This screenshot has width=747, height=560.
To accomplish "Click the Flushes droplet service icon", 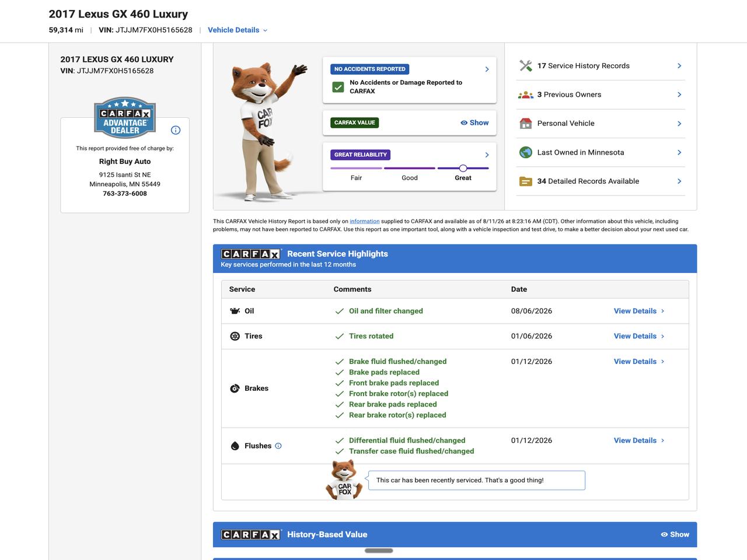I will pos(235,446).
